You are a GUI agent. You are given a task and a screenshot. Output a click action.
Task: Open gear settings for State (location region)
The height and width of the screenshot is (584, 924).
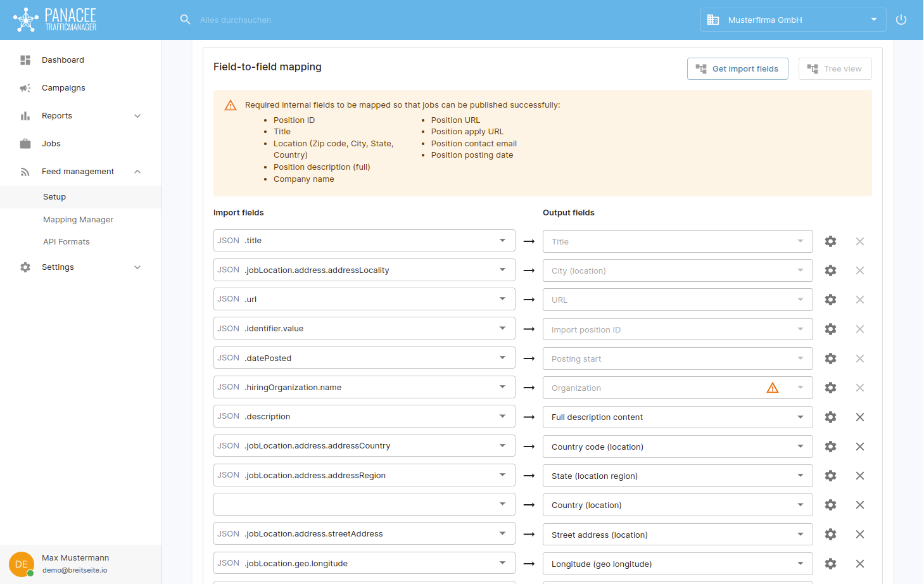(x=830, y=476)
